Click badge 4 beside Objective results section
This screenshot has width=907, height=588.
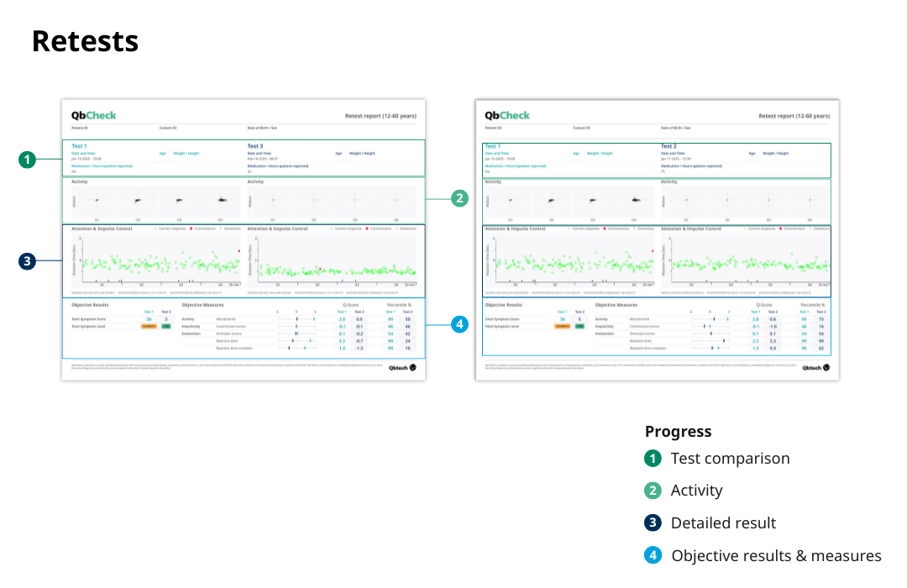(x=459, y=324)
